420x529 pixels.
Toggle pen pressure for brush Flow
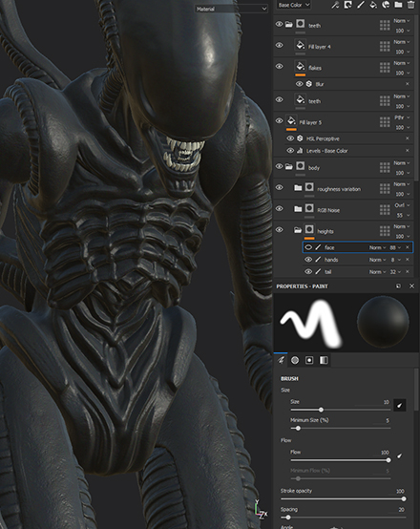click(400, 455)
